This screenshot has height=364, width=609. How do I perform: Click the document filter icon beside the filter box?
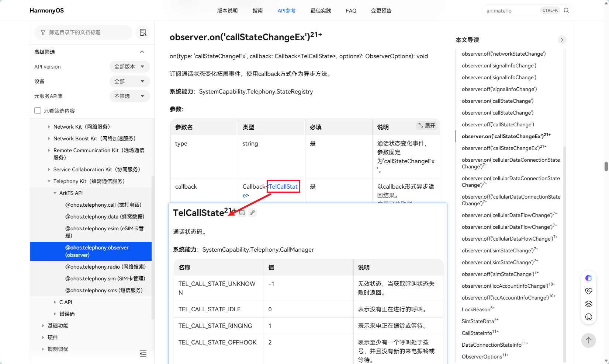click(x=143, y=32)
